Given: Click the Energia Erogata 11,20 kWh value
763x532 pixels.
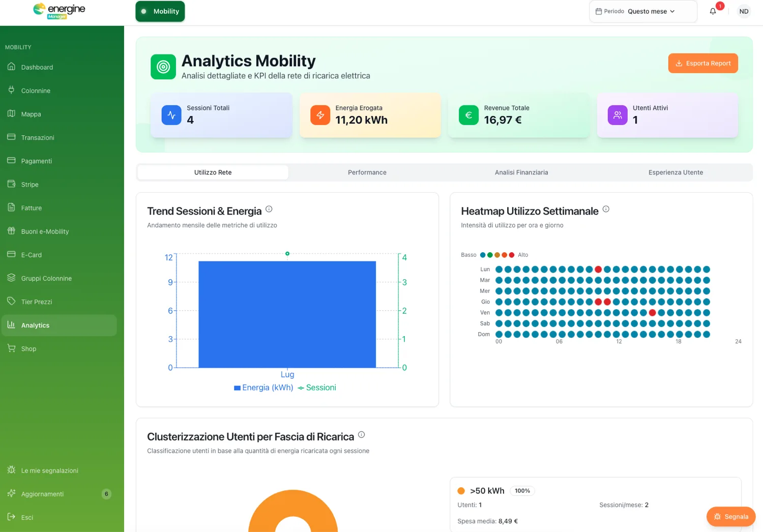Looking at the screenshot, I should click(x=361, y=120).
